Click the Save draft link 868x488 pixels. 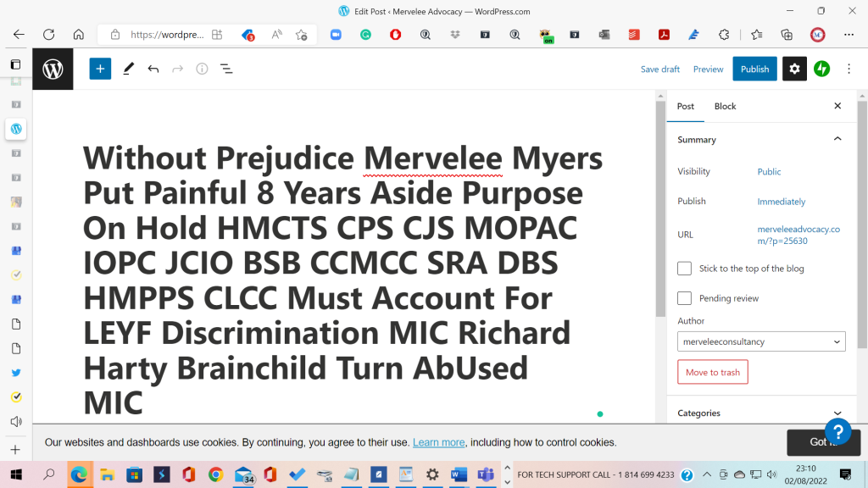coord(660,69)
